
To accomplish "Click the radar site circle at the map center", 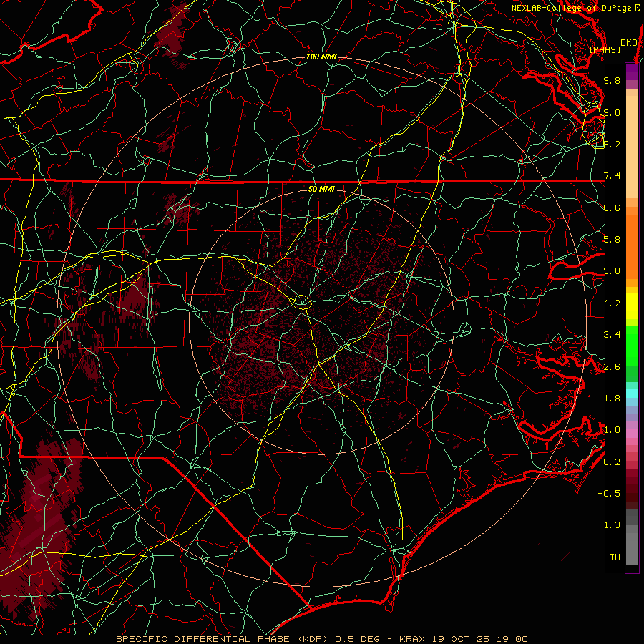I will [x=301, y=302].
